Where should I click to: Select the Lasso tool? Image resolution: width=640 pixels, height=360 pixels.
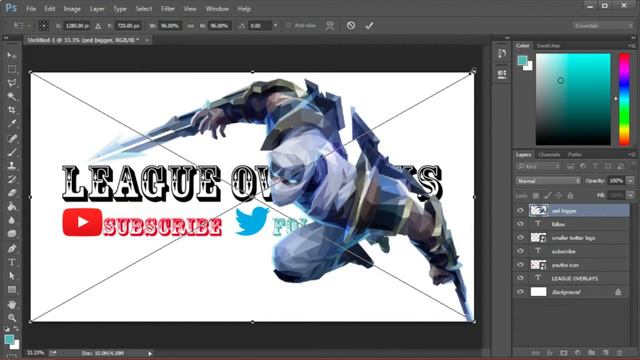(12, 82)
